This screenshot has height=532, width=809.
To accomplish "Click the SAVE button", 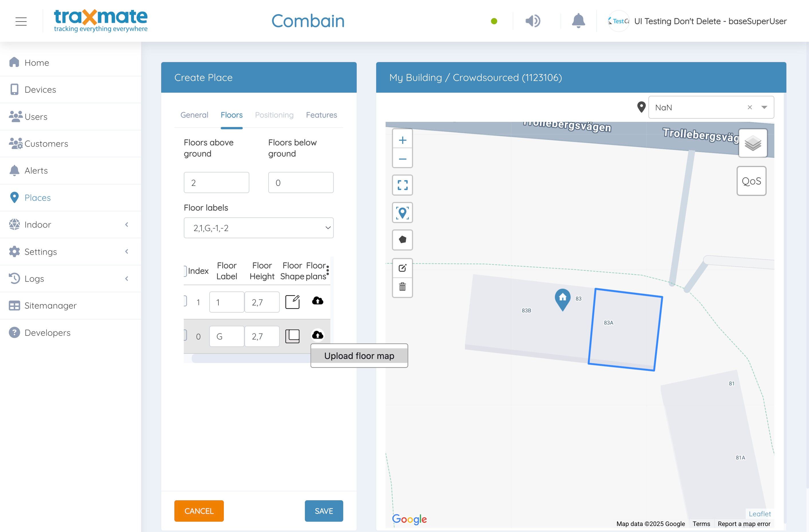I will point(323,511).
